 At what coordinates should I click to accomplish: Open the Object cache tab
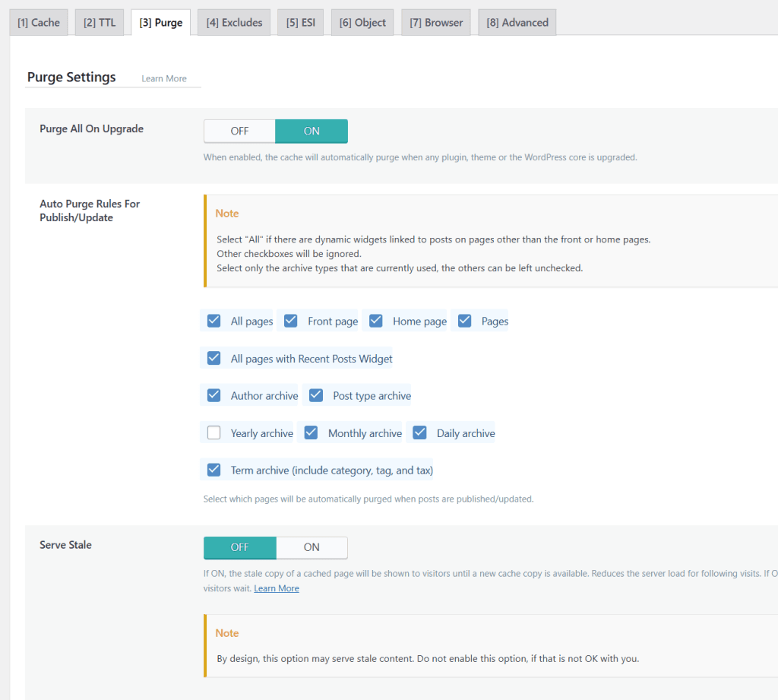pos(362,22)
